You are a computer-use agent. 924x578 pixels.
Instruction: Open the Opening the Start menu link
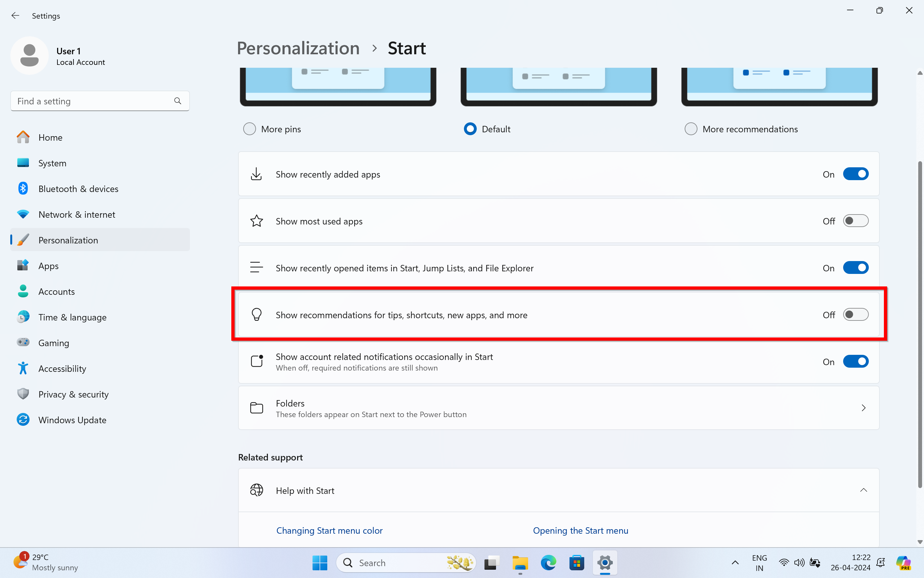tap(580, 530)
